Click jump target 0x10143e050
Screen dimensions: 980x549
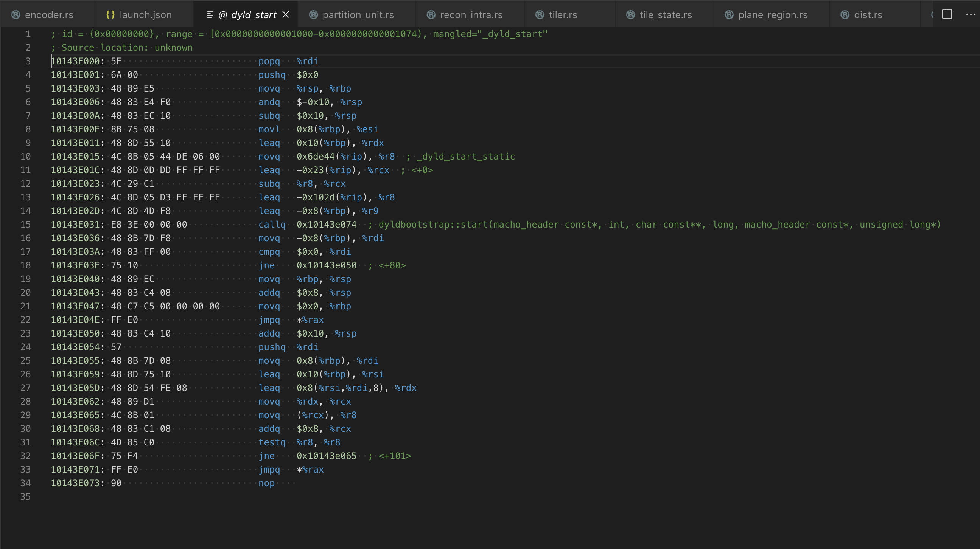327,265
